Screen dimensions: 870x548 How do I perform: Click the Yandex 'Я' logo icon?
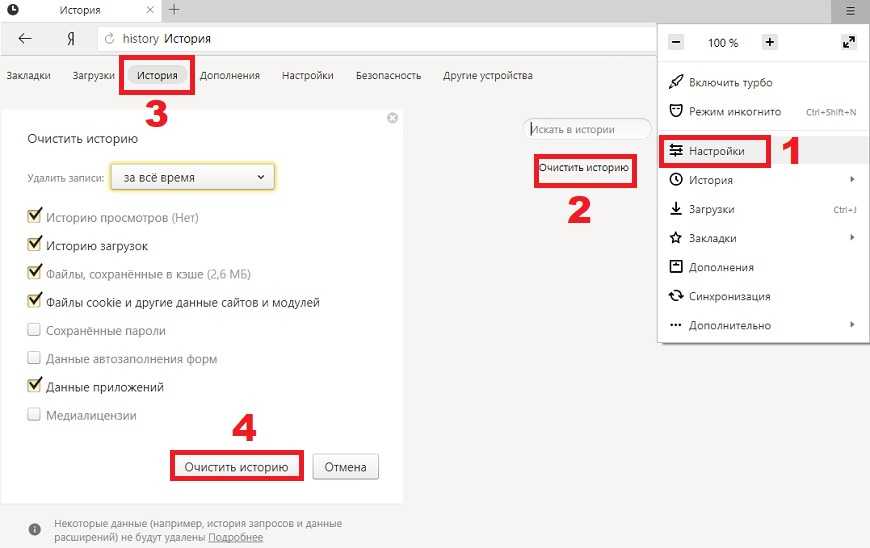coord(70,39)
